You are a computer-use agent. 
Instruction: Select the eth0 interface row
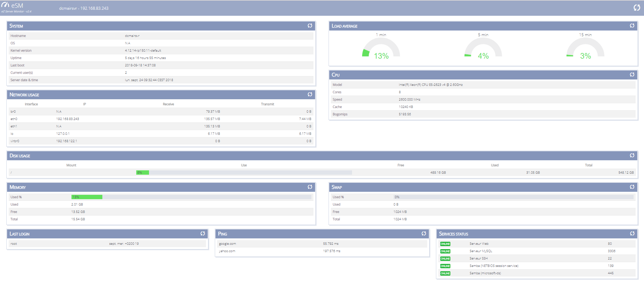[x=161, y=119]
